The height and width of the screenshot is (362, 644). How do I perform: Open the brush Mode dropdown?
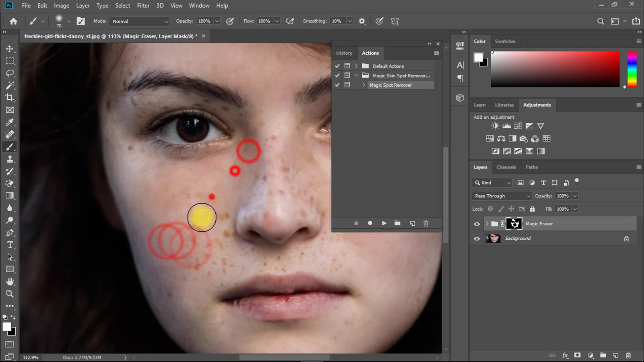click(x=140, y=21)
